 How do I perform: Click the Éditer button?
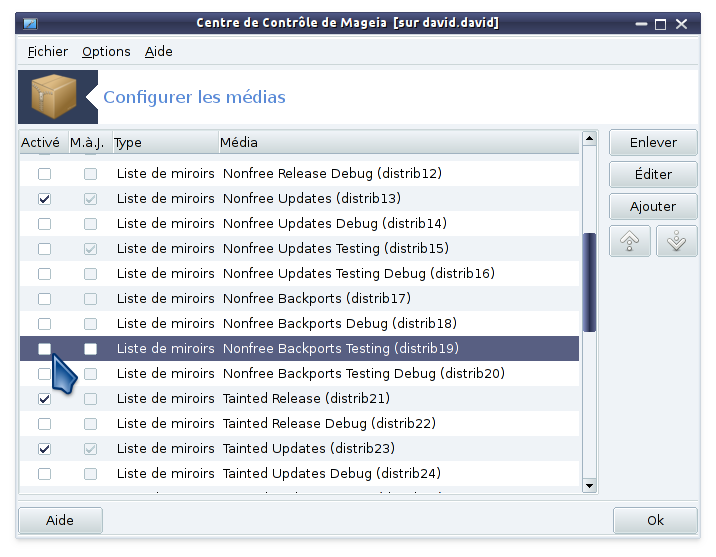click(653, 174)
